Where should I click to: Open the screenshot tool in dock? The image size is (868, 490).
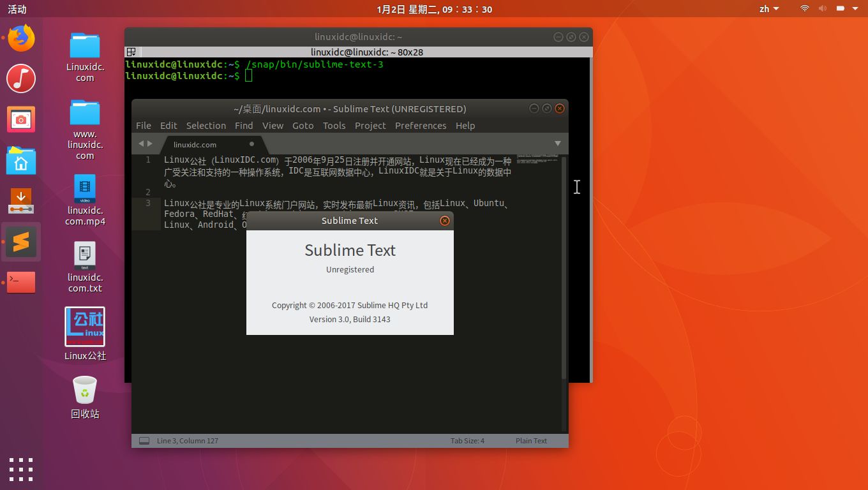21,119
